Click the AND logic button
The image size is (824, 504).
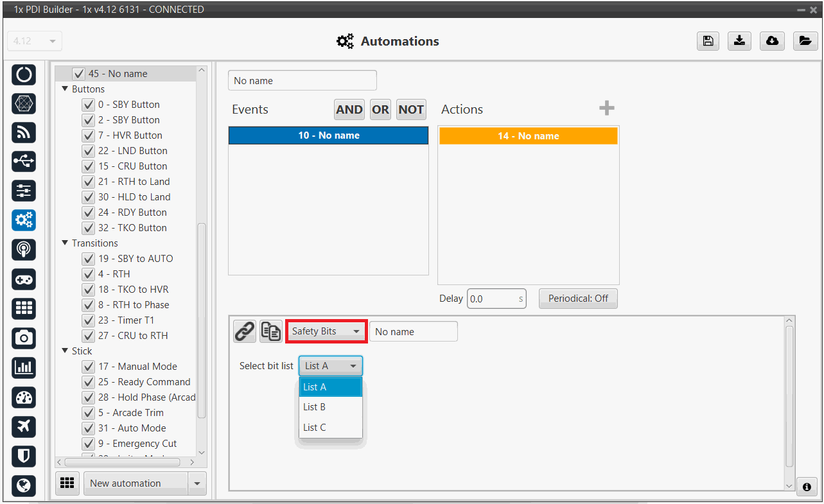click(x=349, y=110)
